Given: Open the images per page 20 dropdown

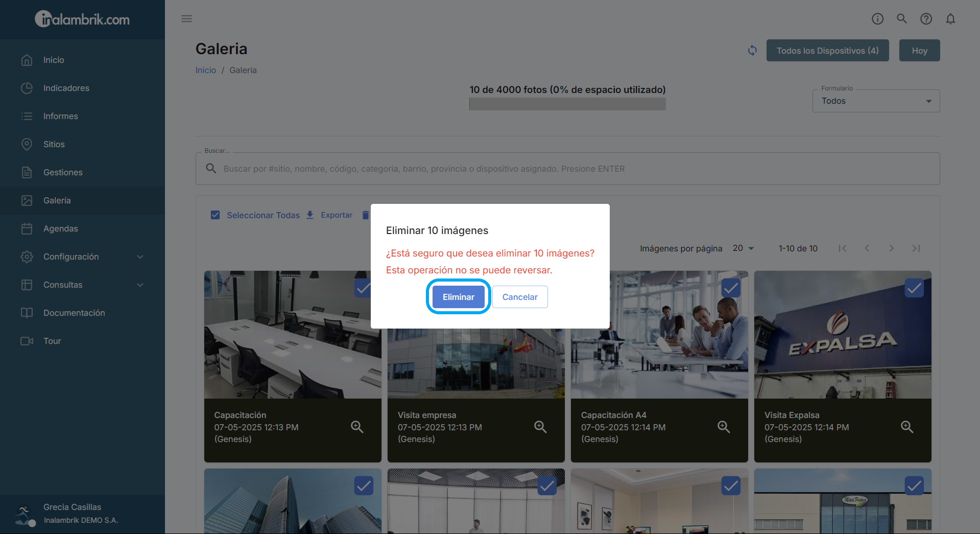Looking at the screenshot, I should pos(744,248).
